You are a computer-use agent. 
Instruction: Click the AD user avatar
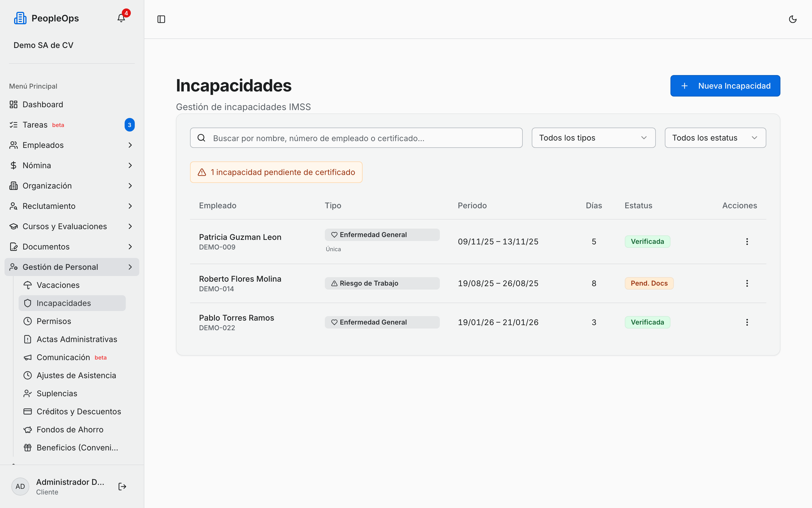click(x=20, y=487)
